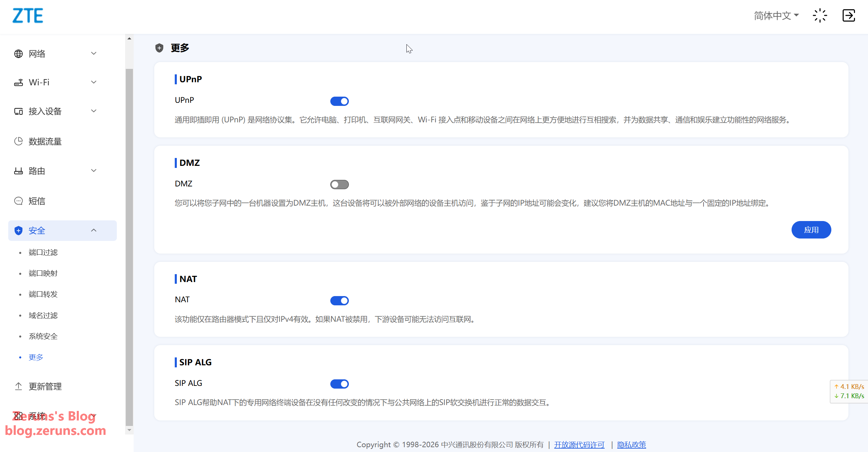Click the sidebar scrollbar down arrow

point(129,430)
